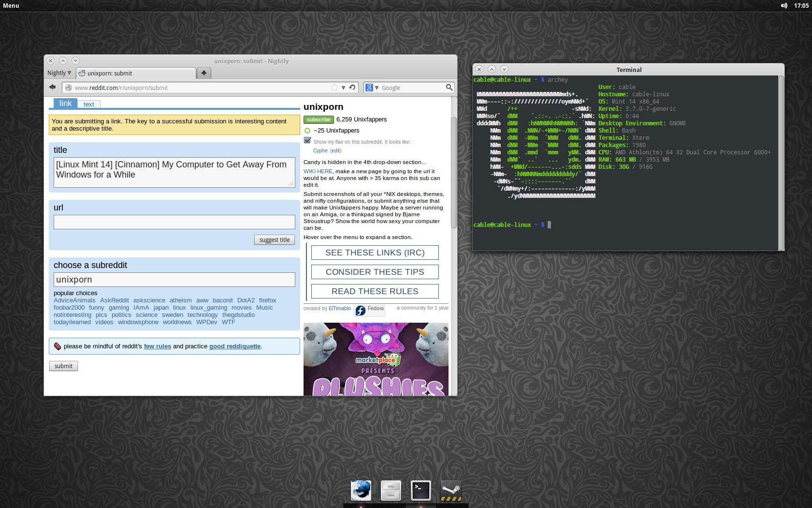Open the Nightly application menu dropdown
Viewport: 812px width, 508px height.
(x=59, y=73)
